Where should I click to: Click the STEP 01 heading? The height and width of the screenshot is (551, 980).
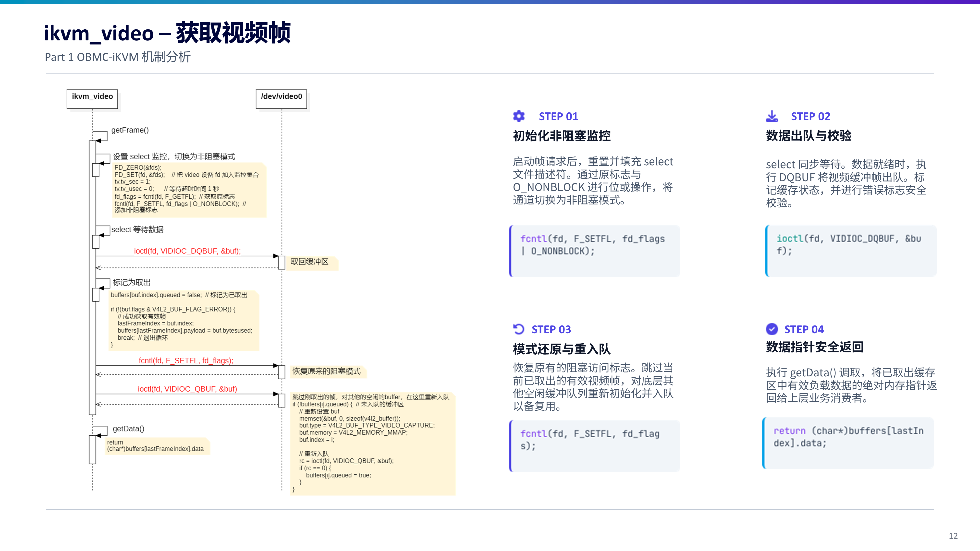558,116
